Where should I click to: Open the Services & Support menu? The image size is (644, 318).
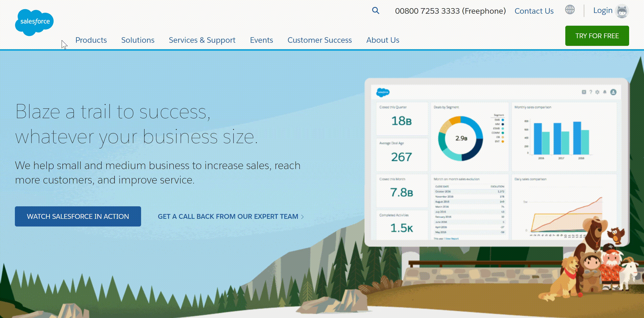pos(202,40)
